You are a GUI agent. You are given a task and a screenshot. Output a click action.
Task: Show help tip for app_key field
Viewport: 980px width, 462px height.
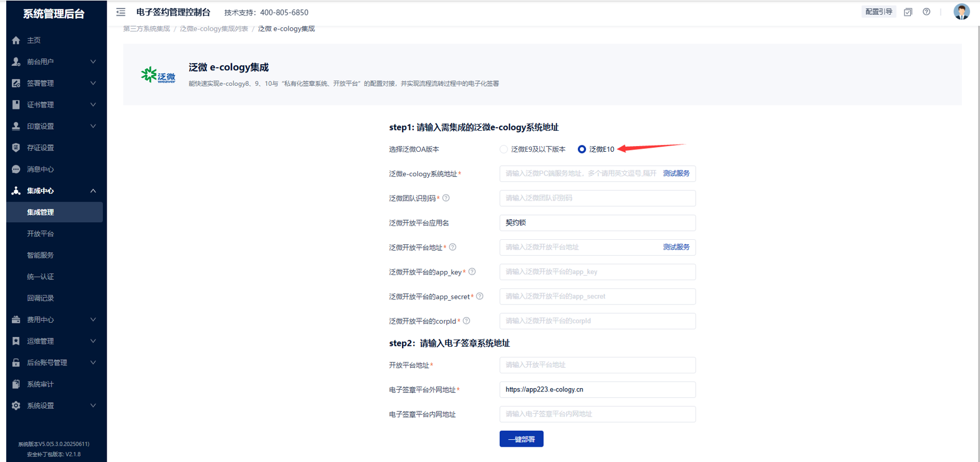472,272
